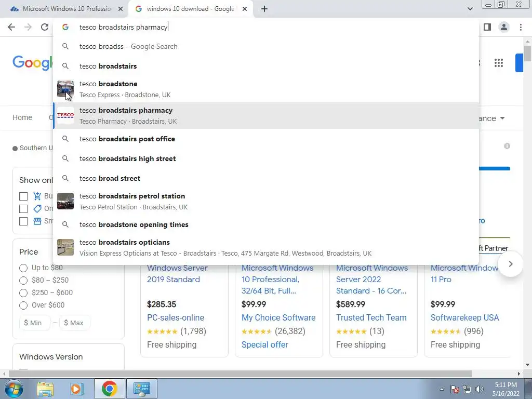Select suggestion 'tesco broadstairs'

[266, 66]
